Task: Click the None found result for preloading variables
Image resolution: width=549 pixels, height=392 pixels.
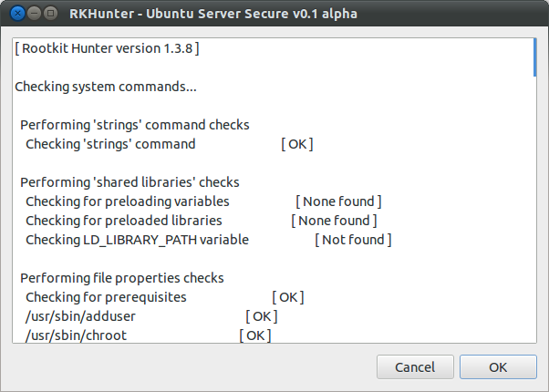Action: point(338,201)
